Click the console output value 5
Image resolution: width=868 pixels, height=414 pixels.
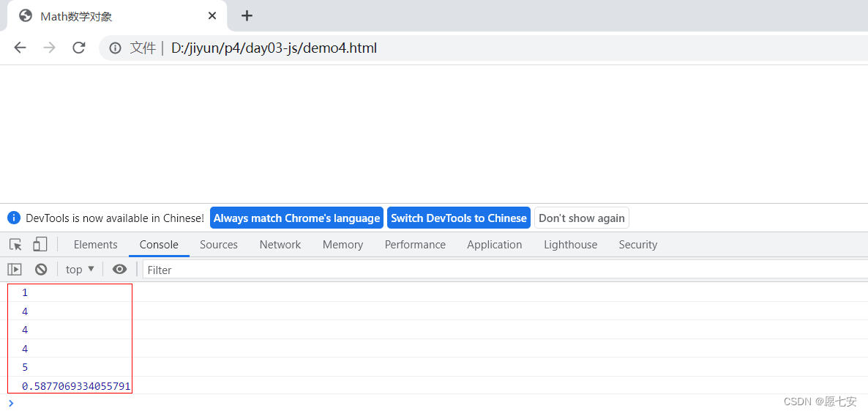tap(25, 367)
